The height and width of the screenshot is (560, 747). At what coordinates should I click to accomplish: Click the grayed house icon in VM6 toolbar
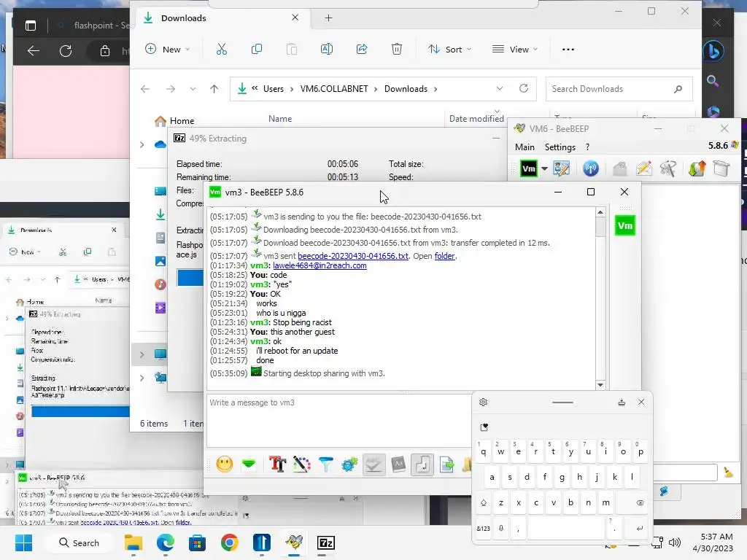click(x=619, y=168)
